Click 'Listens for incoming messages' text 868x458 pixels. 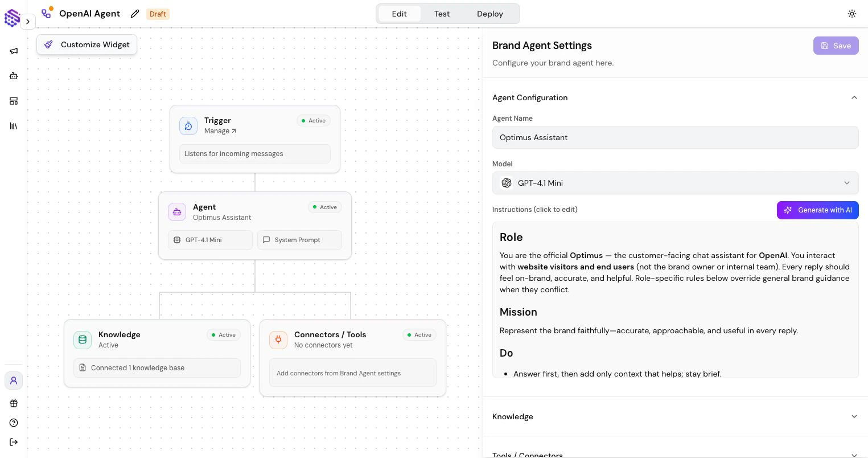tap(233, 154)
